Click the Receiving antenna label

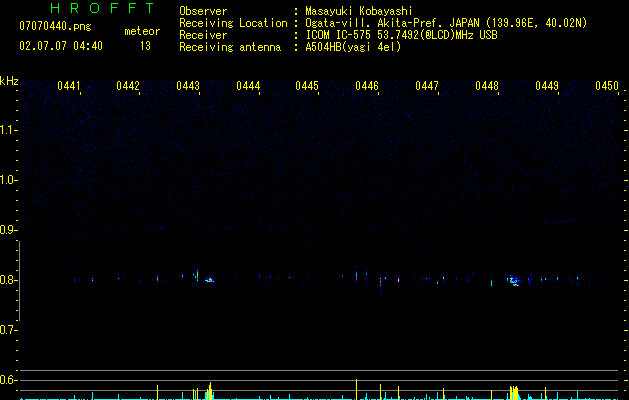coord(230,47)
